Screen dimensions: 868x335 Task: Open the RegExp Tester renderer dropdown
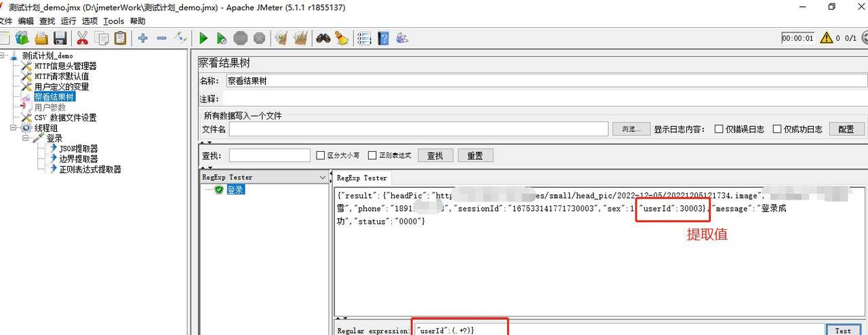point(323,178)
